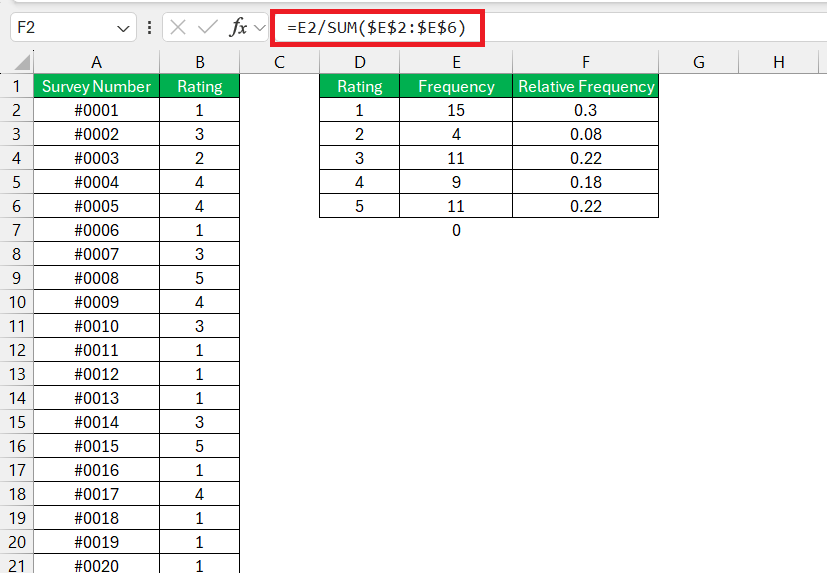
Task: Click frequency value 9 in column E
Action: coord(456,182)
